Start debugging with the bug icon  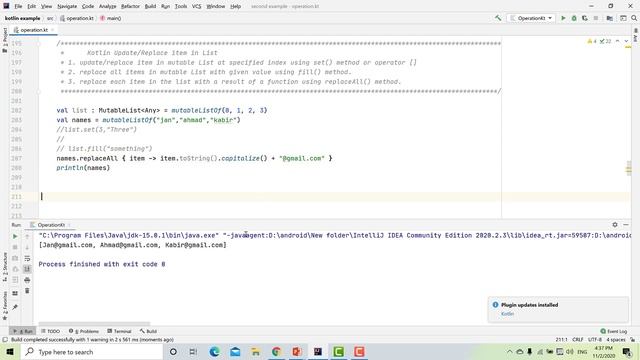[x=574, y=18]
